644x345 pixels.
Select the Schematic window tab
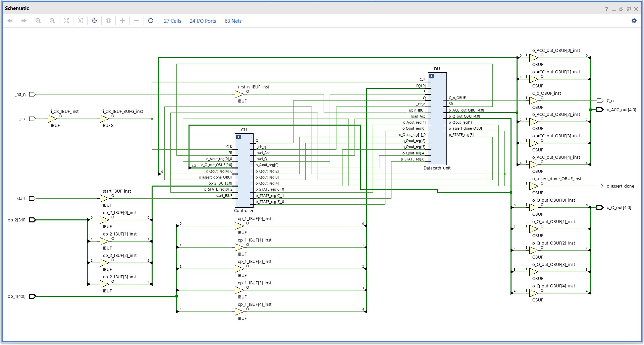[16, 8]
